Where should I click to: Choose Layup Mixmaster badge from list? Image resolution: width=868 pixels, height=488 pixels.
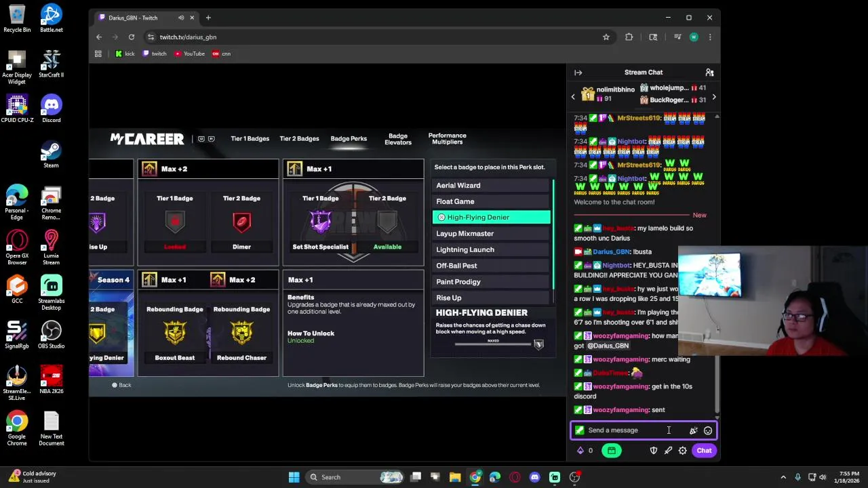[x=492, y=234]
